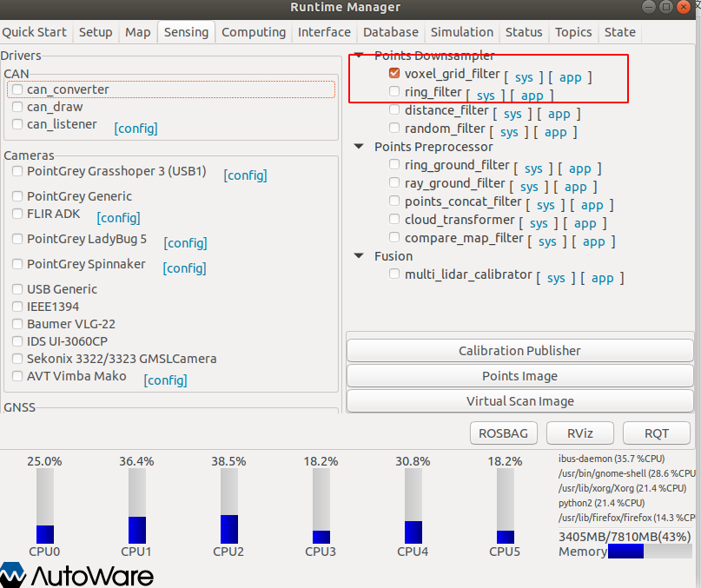Enable the distance_filter checkbox
The image size is (701, 588).
coord(394,109)
